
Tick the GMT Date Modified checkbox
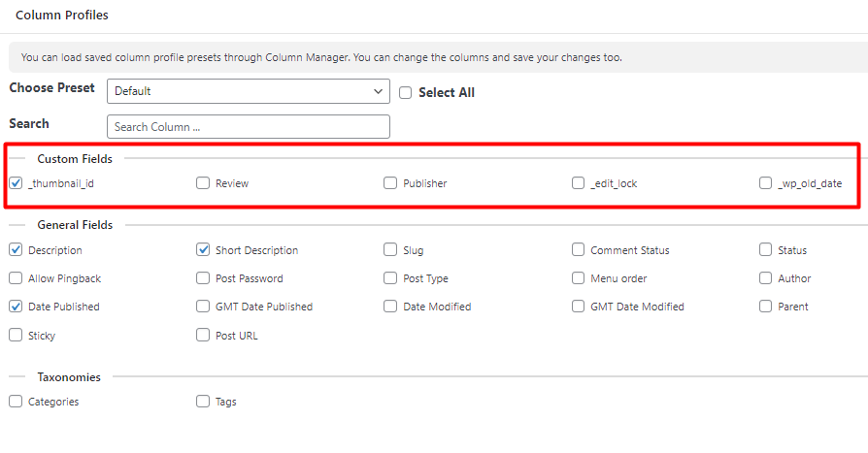(578, 307)
